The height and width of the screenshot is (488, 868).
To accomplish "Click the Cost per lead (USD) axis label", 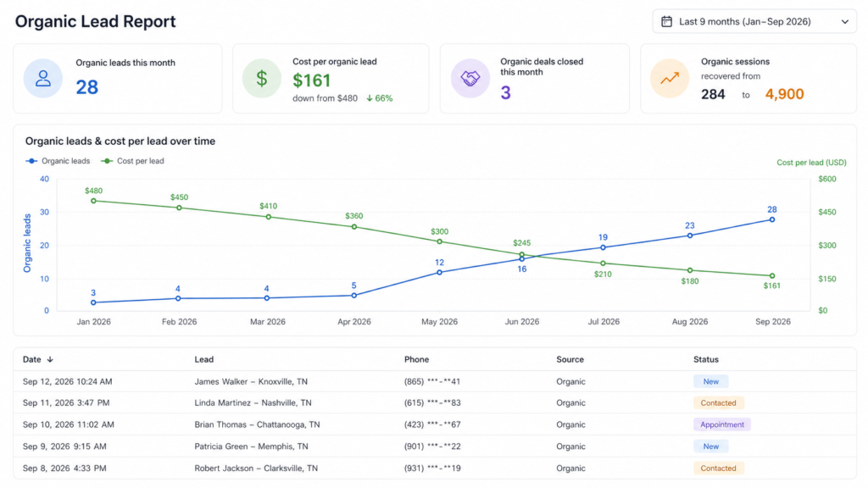I will (811, 163).
